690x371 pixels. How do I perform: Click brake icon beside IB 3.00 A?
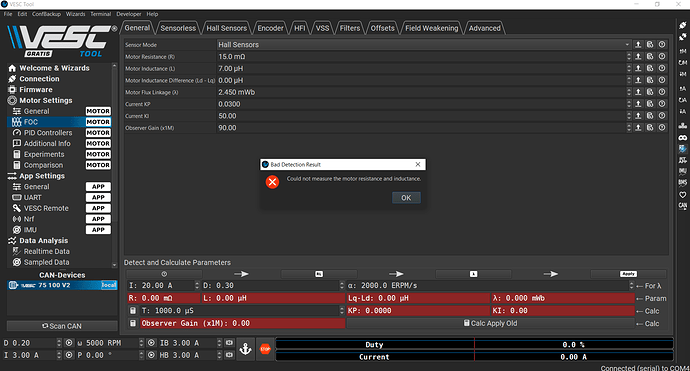click(229, 343)
